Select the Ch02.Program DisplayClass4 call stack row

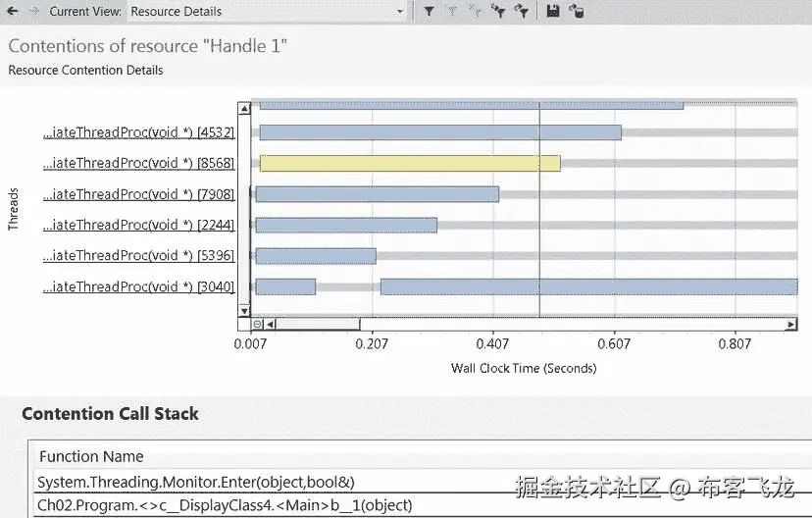(x=423, y=505)
